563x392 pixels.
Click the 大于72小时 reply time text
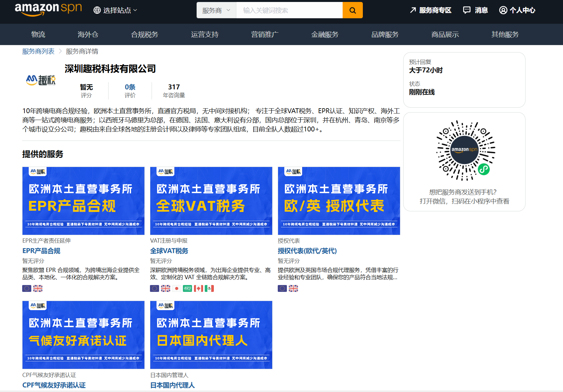click(x=426, y=70)
